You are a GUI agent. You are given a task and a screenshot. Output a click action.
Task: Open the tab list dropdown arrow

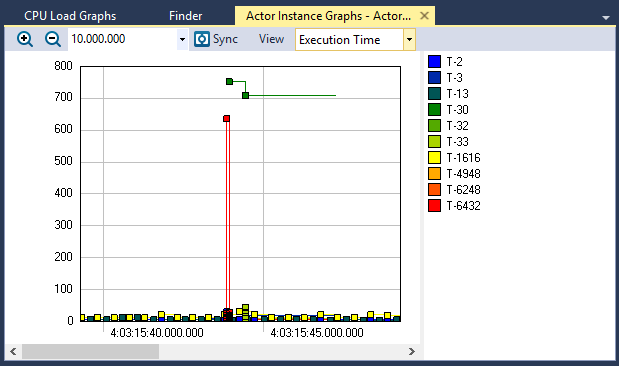606,18
